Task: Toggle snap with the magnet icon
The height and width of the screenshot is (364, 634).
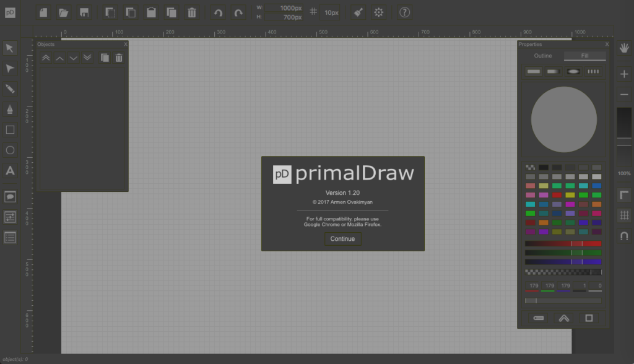Action: pyautogui.click(x=625, y=236)
